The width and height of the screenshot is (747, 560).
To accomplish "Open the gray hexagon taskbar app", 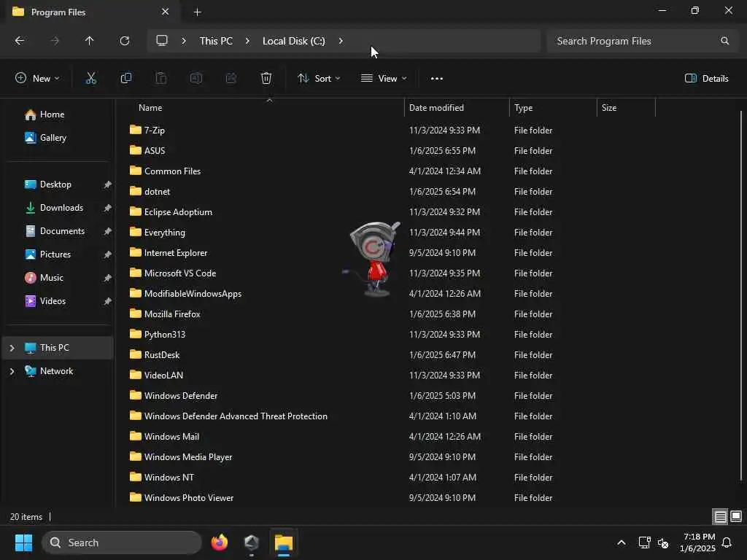I will click(x=252, y=542).
